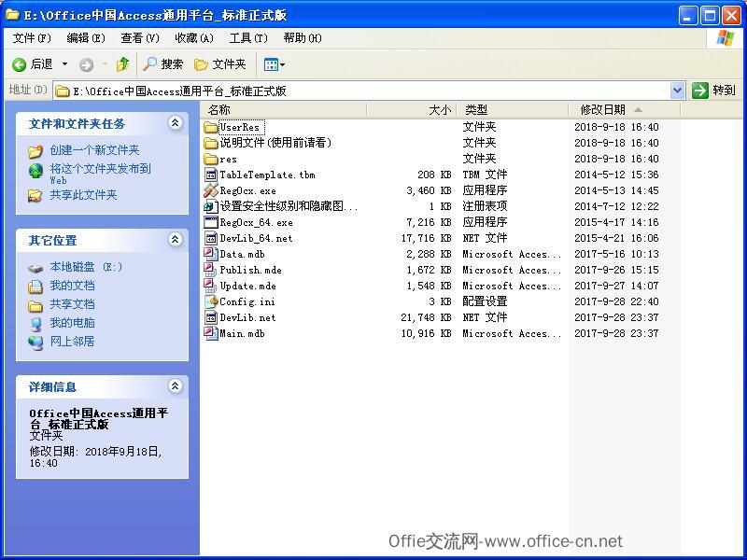Click the 配置设置 type cell
Image resolution: width=747 pixels, height=560 pixels.
tap(485, 301)
